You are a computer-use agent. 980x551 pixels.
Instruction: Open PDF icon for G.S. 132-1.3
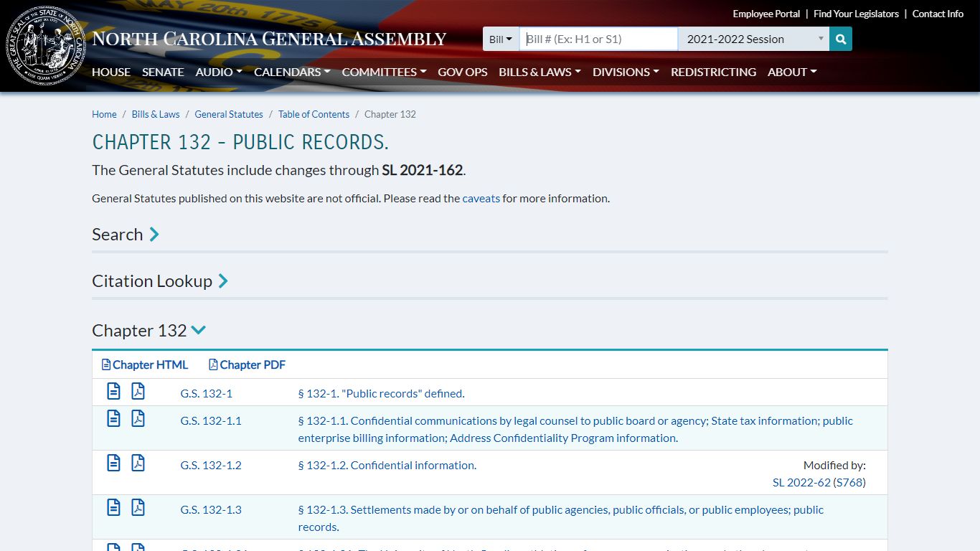[x=138, y=507]
